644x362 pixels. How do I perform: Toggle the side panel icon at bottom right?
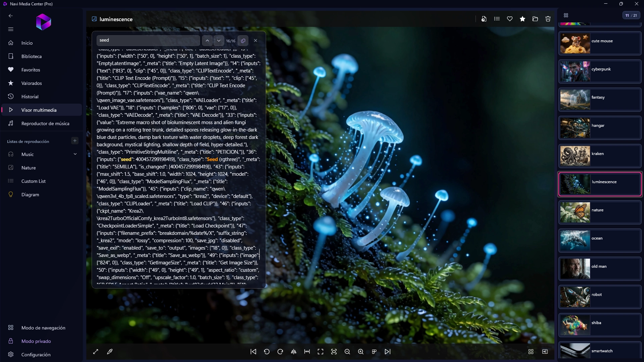pos(545,352)
